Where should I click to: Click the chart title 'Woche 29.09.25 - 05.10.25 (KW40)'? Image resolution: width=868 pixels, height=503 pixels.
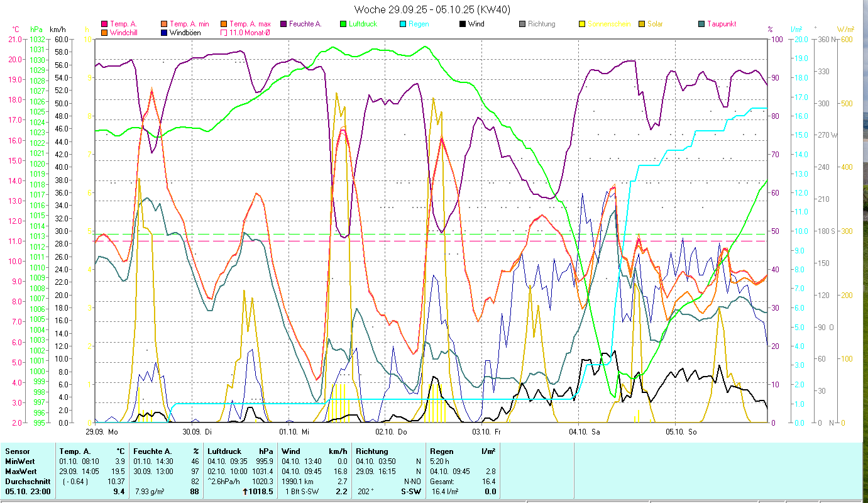pyautogui.click(x=432, y=9)
